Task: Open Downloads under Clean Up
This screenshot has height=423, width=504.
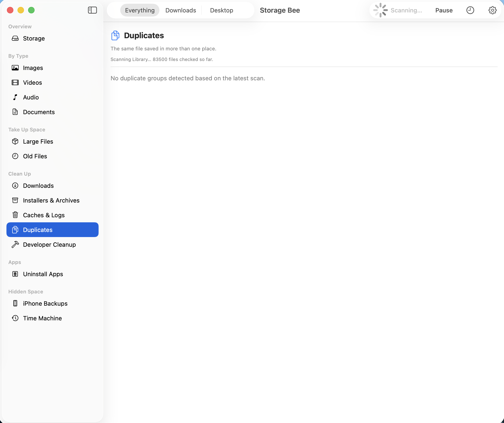Action: point(53,185)
